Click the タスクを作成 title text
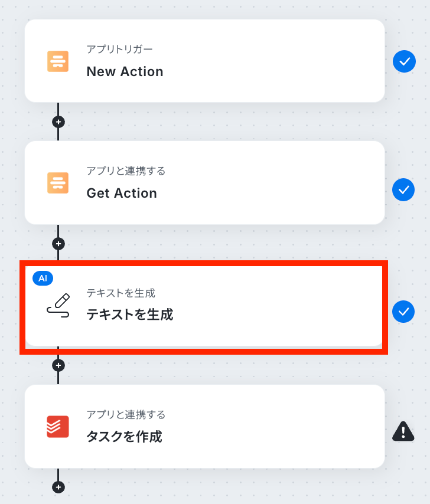Image resolution: width=430 pixels, height=504 pixels. pyautogui.click(x=124, y=437)
